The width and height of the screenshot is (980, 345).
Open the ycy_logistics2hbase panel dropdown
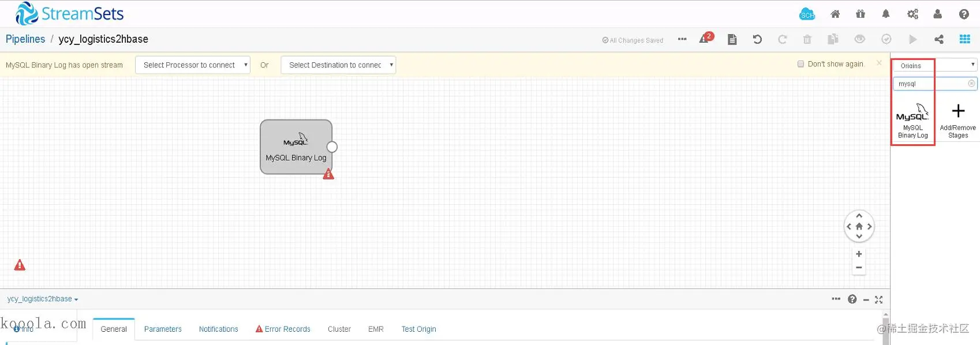tap(43, 299)
